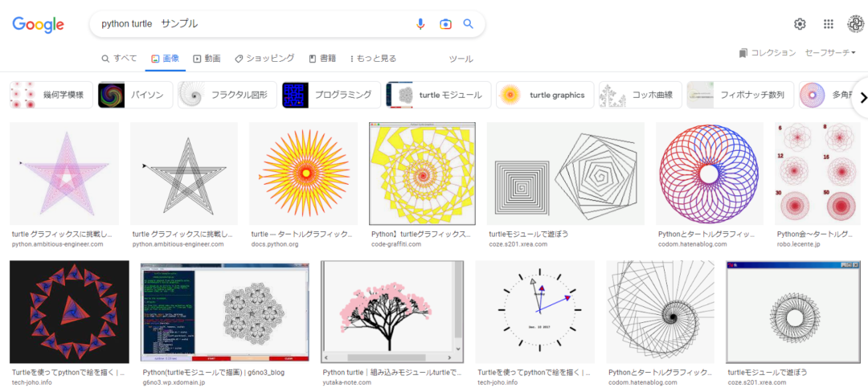The image size is (868, 392).
Task: Click the blue magnifier search button
Action: pos(469,24)
